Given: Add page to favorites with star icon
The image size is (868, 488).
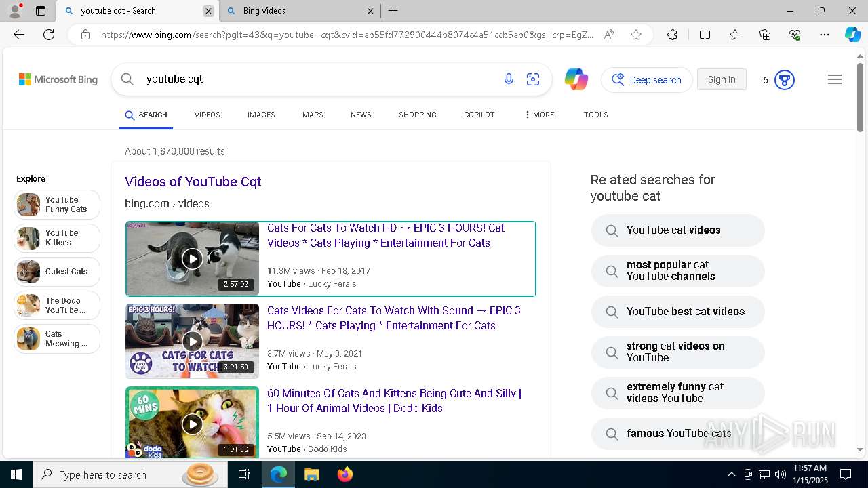Looking at the screenshot, I should coord(636,35).
